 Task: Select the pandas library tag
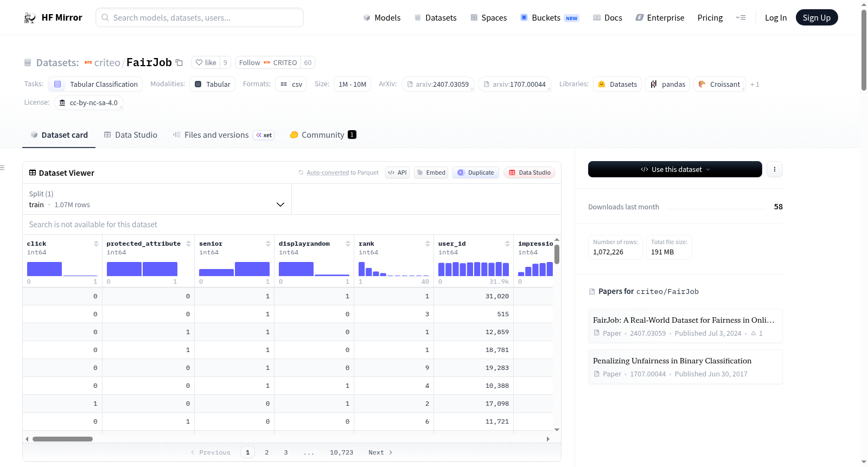tap(668, 84)
